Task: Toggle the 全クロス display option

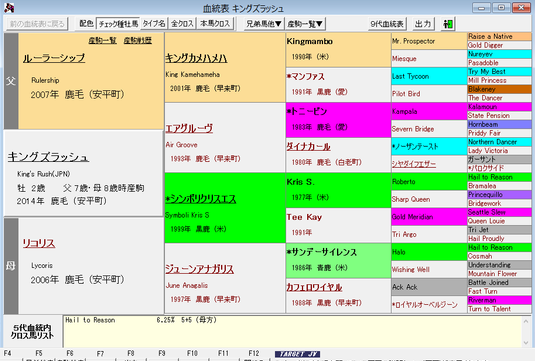Action: tap(182, 24)
